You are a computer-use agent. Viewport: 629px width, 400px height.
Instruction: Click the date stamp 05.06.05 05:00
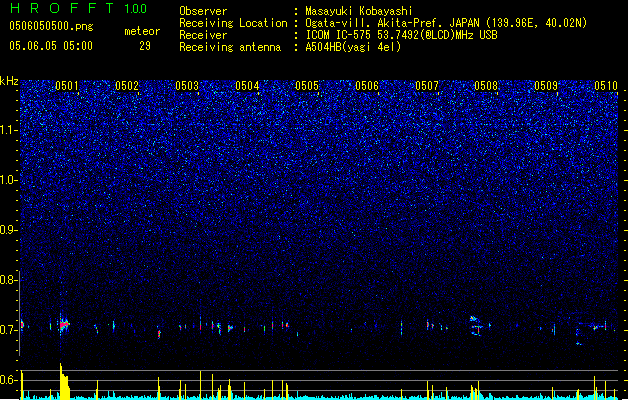click(51, 46)
